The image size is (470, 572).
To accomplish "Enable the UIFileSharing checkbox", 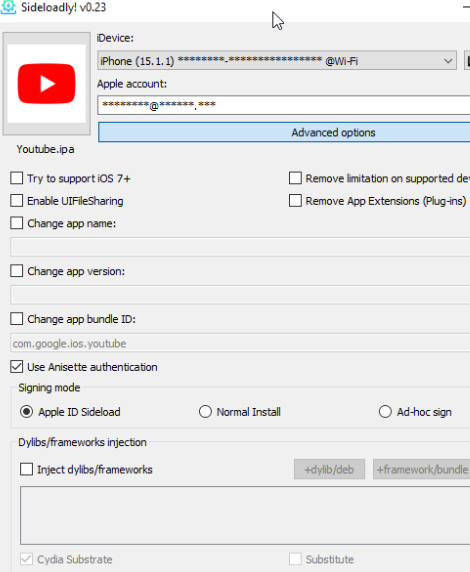I will 17,201.
